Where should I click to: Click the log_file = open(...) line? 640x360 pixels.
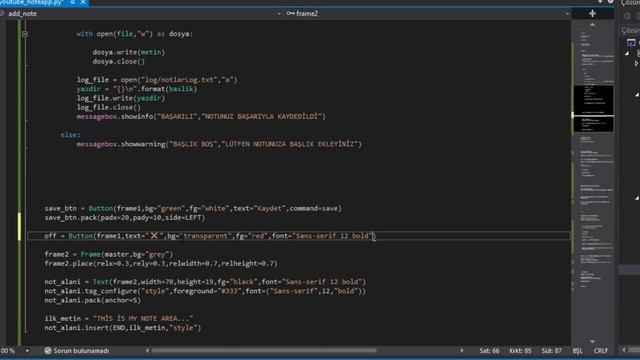[157, 80]
